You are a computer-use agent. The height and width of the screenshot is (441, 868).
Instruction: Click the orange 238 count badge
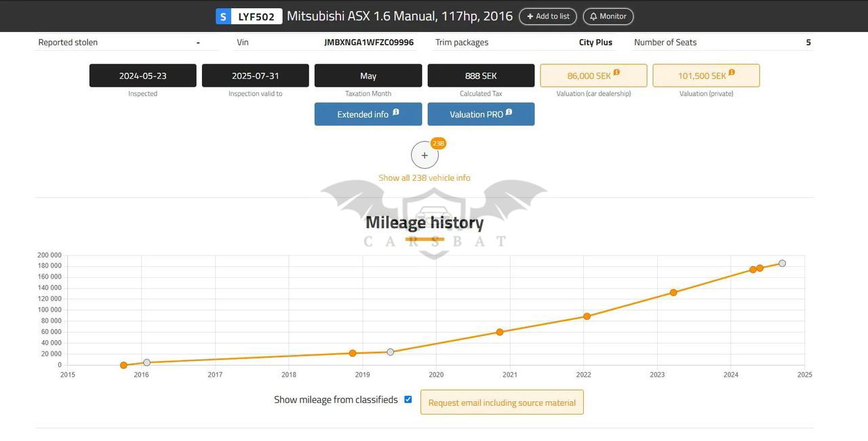click(x=438, y=144)
